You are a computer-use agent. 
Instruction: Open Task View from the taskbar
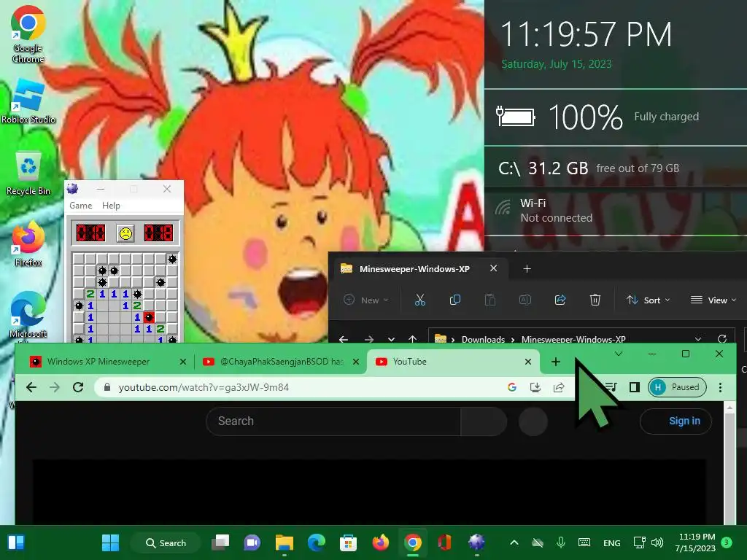coord(220,542)
